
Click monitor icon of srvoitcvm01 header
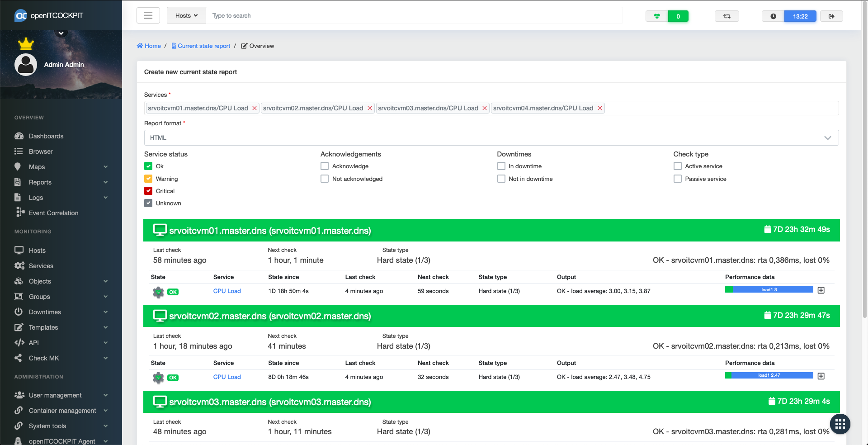pyautogui.click(x=160, y=230)
